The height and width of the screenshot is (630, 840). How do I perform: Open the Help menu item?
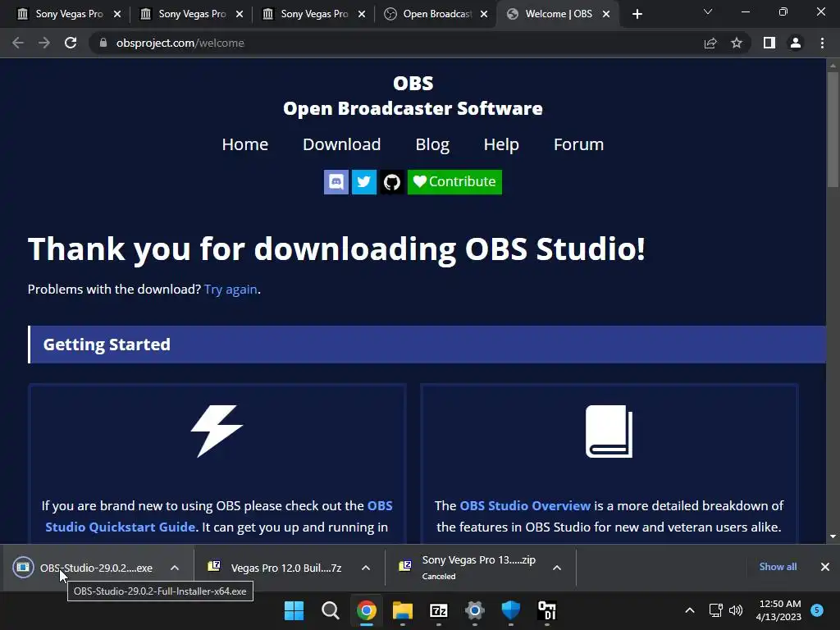click(x=501, y=144)
